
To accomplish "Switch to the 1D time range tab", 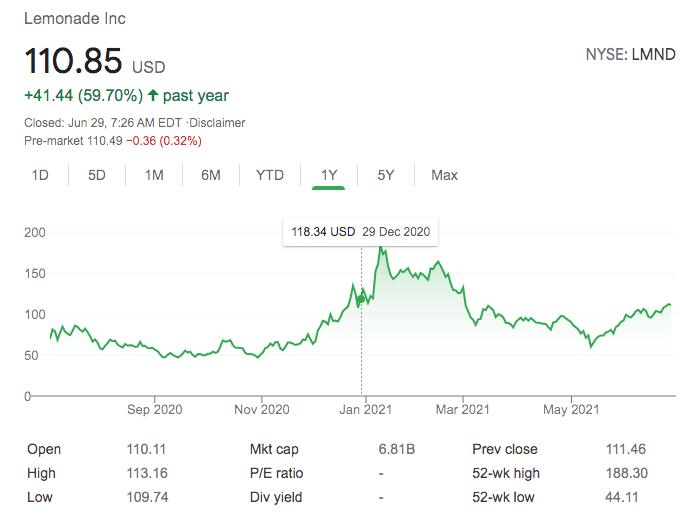I will coord(40,175).
